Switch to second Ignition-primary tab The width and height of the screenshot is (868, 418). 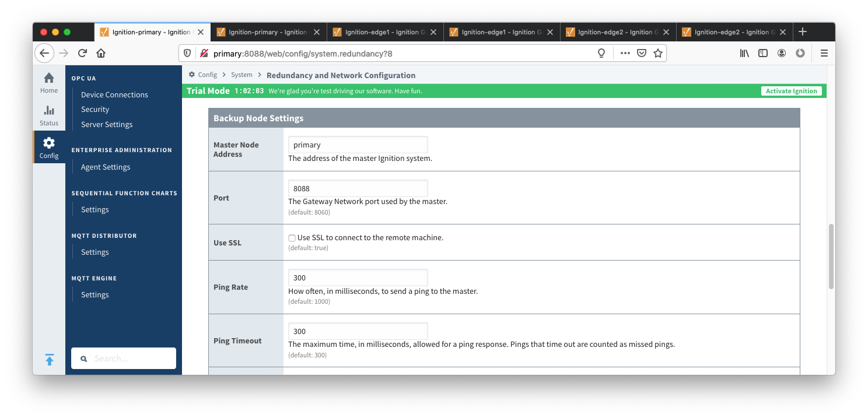point(268,32)
